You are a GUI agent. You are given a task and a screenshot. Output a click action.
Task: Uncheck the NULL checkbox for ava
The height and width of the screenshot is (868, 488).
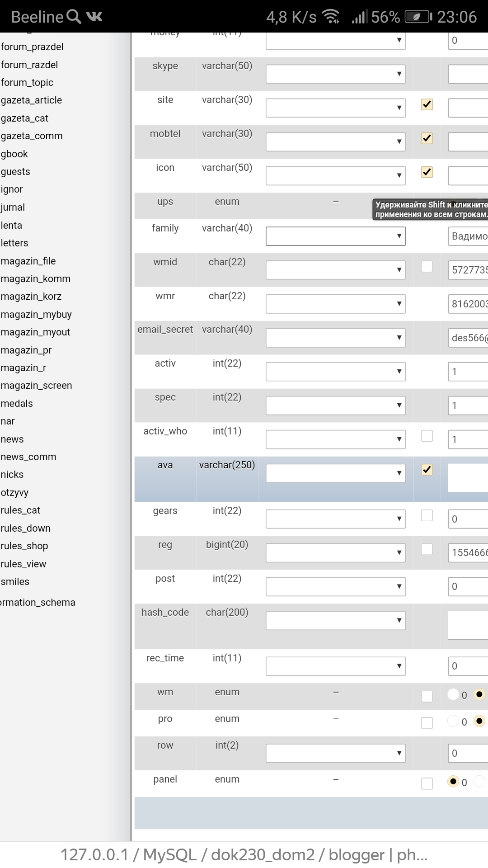[x=427, y=470]
